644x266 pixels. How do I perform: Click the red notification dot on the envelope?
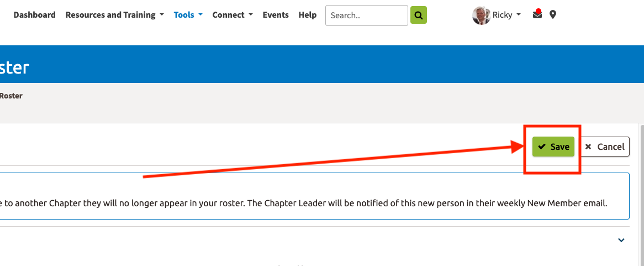[539, 11]
